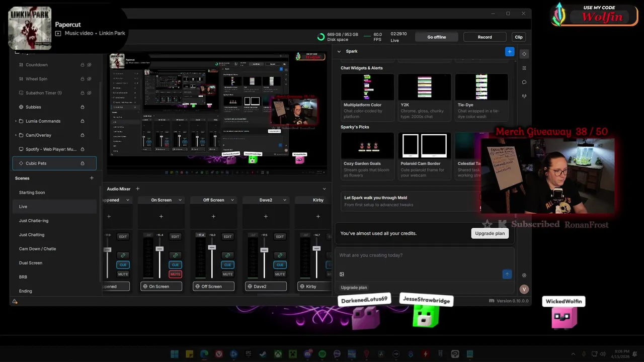Add audio track with Audio Mixer plus icon
Image resolution: width=644 pixels, height=362 pixels.
coord(137,189)
